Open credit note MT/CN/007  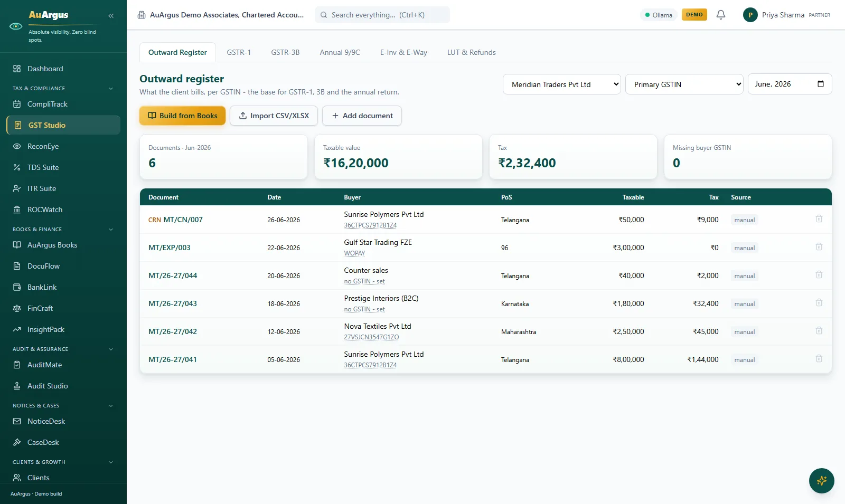[183, 220]
